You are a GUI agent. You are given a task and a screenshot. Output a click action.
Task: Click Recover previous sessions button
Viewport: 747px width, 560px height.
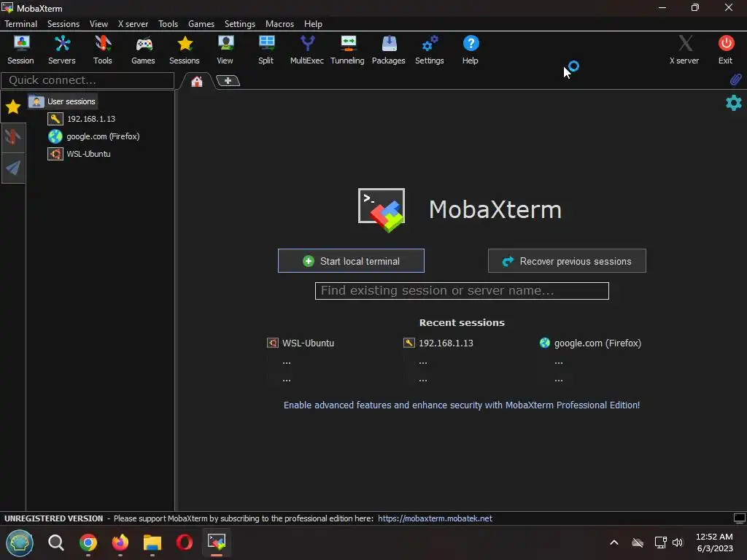567,261
